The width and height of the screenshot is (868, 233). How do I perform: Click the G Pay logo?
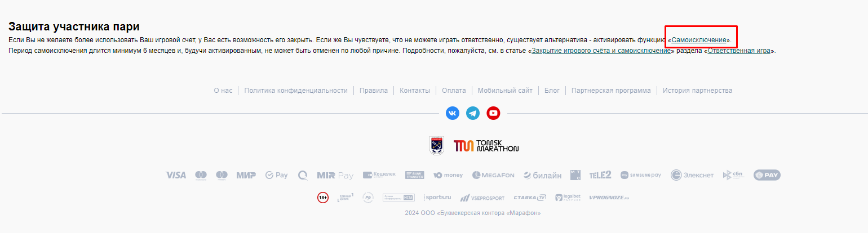pyautogui.click(x=276, y=175)
